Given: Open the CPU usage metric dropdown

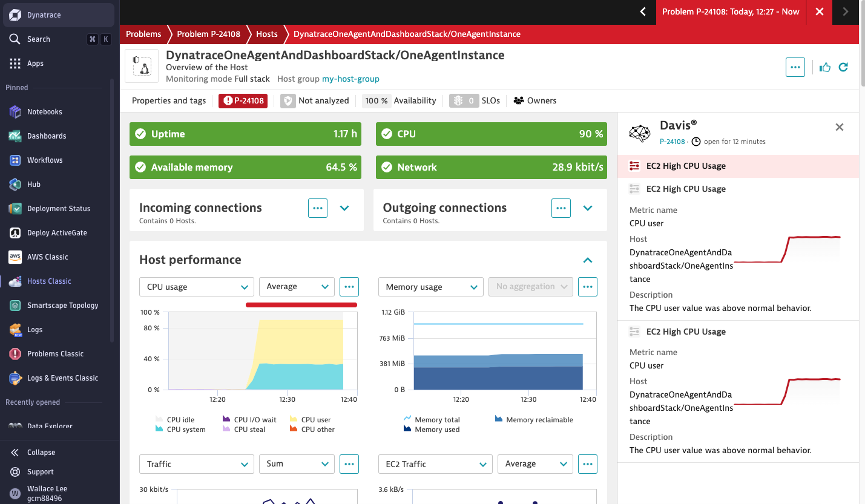Looking at the screenshot, I should click(196, 286).
